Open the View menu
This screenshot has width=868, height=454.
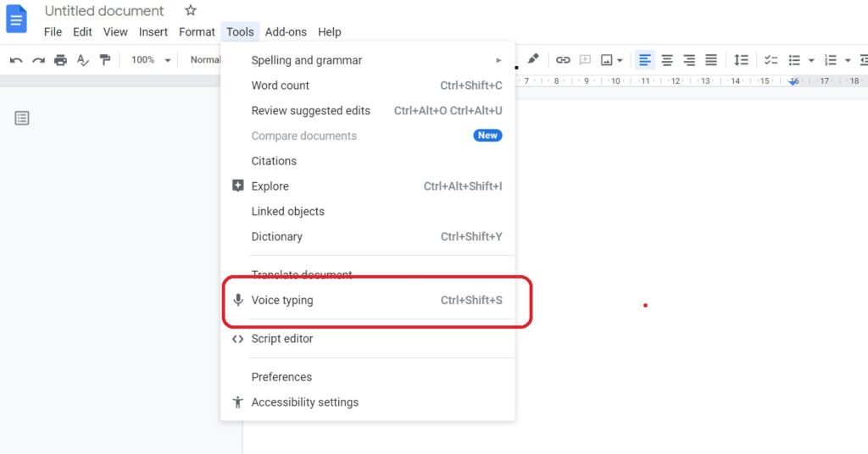click(x=115, y=32)
